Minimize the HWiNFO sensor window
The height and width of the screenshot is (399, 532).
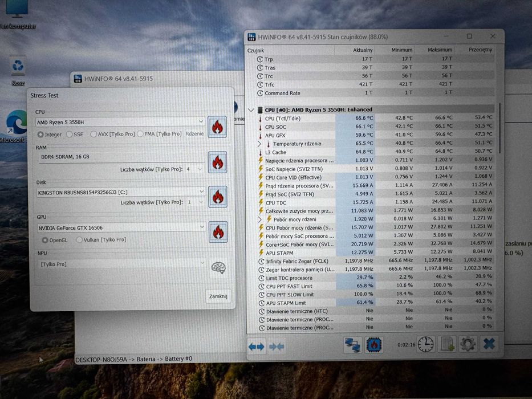point(446,36)
